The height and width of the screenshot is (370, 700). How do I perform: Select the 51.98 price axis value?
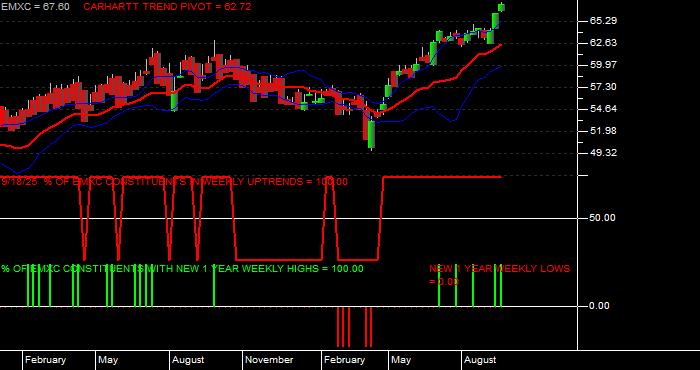(x=604, y=130)
